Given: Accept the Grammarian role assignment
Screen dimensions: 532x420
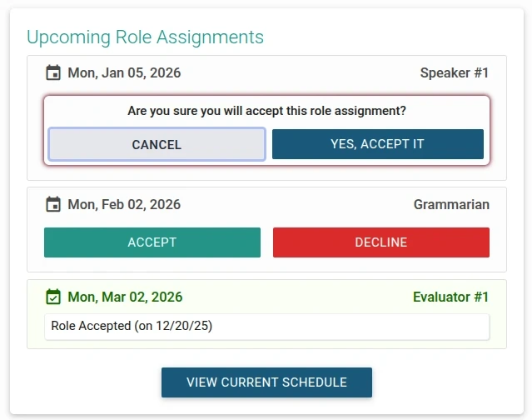Looking at the screenshot, I should [152, 242].
